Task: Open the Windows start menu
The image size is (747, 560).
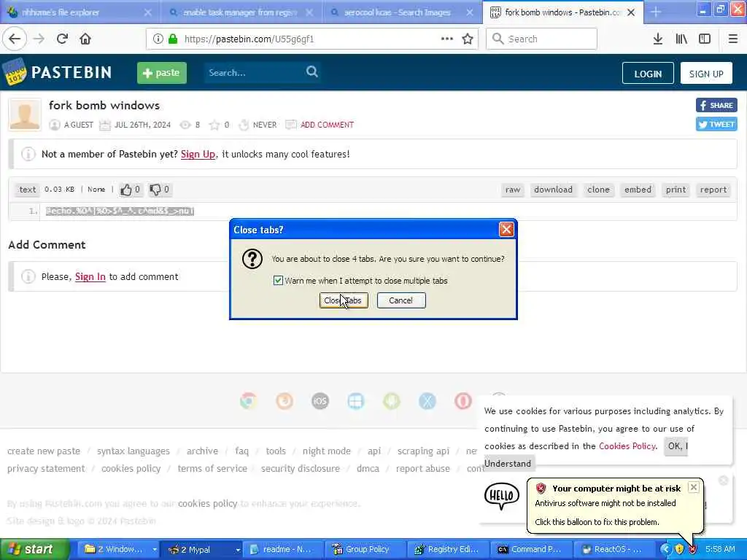Action: tap(35, 549)
